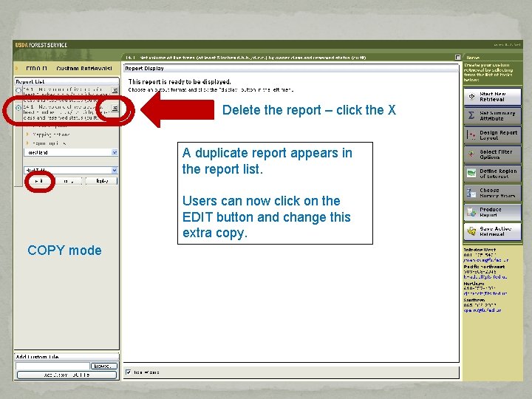
Task: Select the first report's radio button
Action: pyautogui.click(x=18, y=91)
